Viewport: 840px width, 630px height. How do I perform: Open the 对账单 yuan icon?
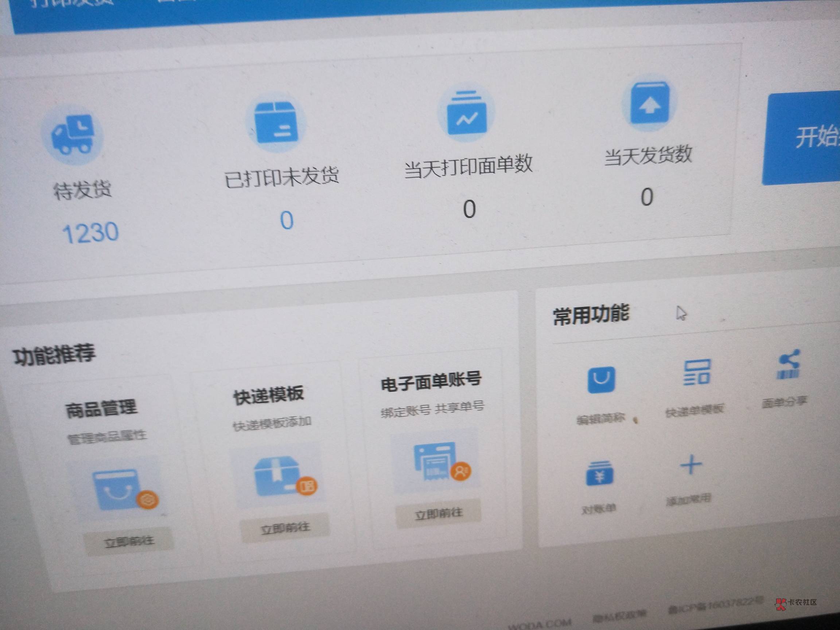[600, 474]
